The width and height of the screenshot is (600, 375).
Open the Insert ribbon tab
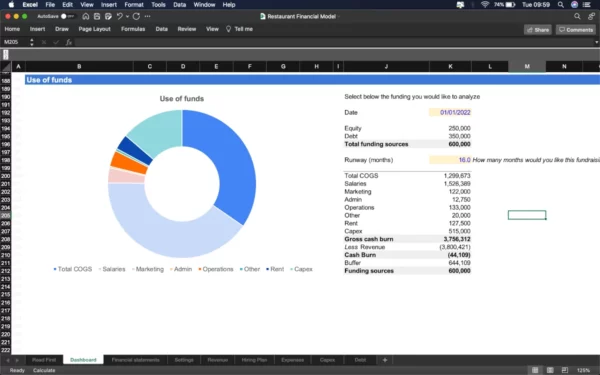tap(38, 29)
